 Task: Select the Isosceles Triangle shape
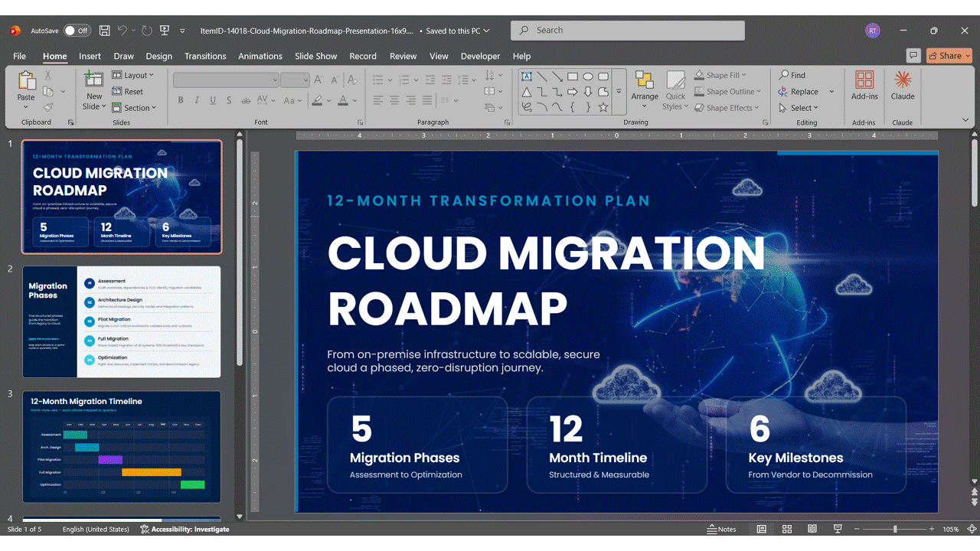pos(527,92)
